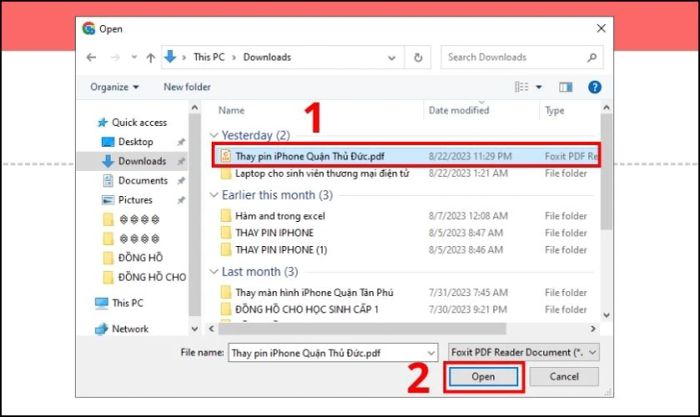Click the 7/31/2023 7:45 AM date cell

[468, 293]
